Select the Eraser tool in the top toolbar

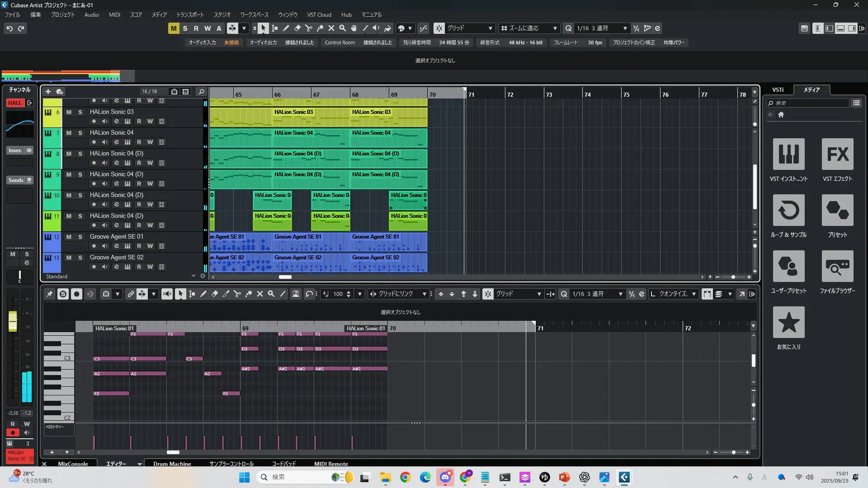coord(297,28)
